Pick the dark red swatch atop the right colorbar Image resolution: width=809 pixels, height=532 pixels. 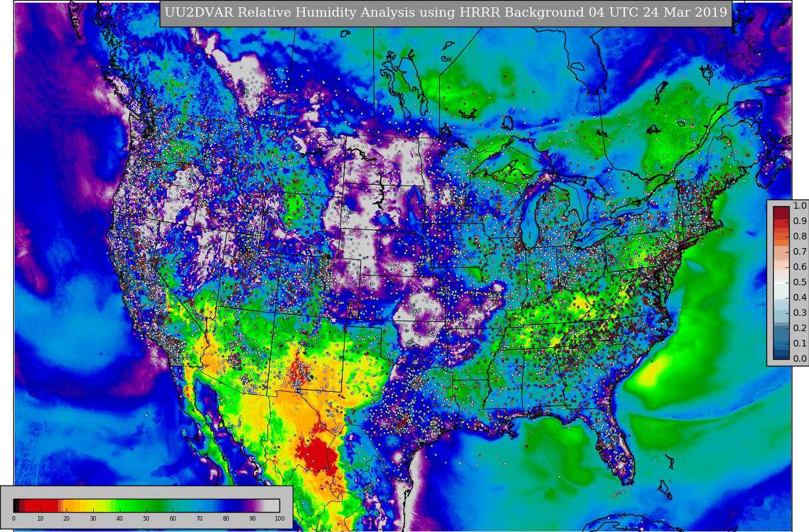(x=781, y=211)
